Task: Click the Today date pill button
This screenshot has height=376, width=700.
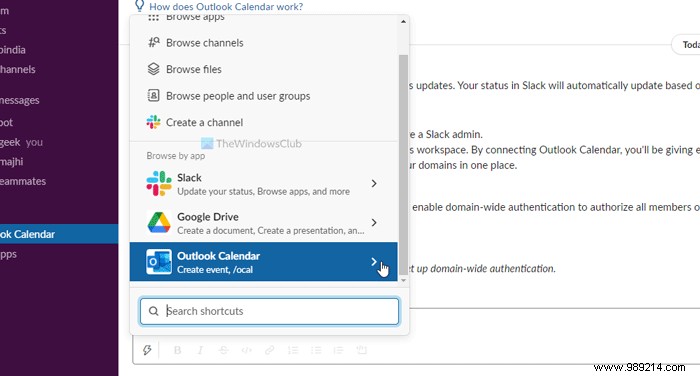Action: pyautogui.click(x=686, y=45)
